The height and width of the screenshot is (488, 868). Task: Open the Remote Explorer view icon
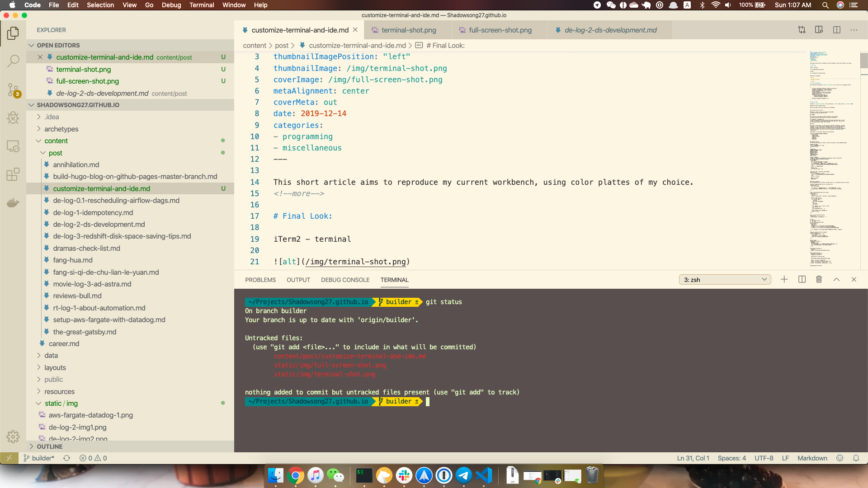13,146
